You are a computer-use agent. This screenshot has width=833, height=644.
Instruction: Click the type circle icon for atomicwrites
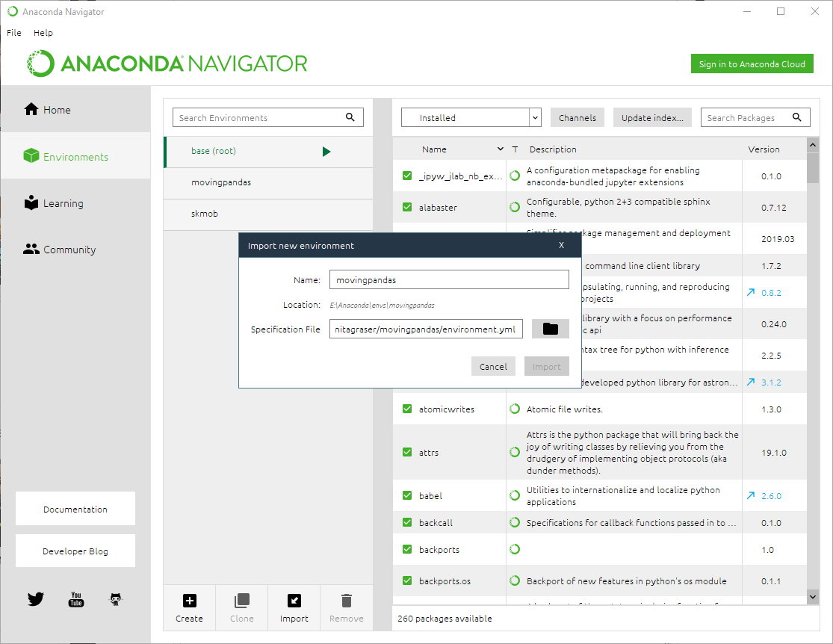515,409
